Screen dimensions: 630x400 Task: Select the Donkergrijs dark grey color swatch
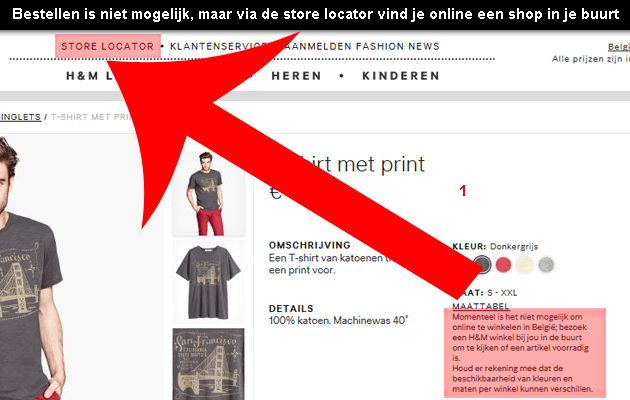tap(482, 265)
